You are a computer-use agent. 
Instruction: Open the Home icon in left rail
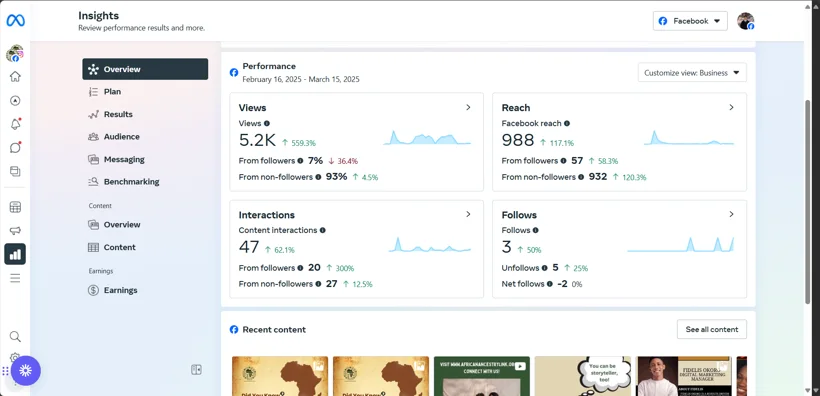tap(15, 76)
